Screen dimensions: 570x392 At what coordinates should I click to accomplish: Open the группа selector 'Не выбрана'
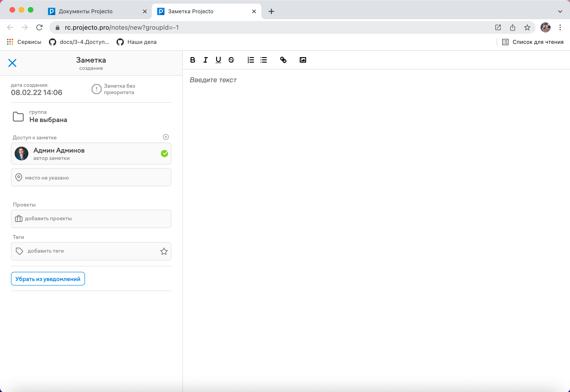(x=48, y=120)
